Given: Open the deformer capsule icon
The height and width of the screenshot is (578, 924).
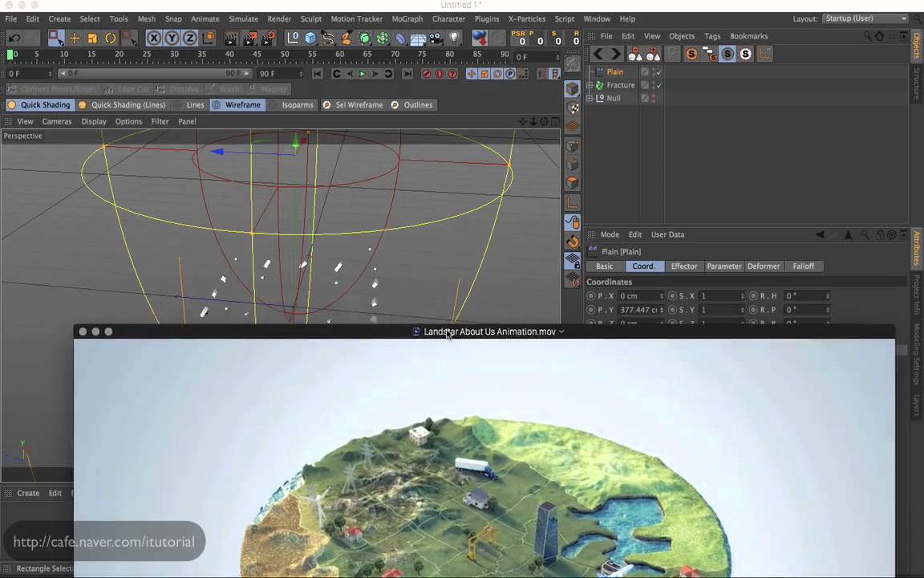Looking at the screenshot, I should tap(400, 39).
